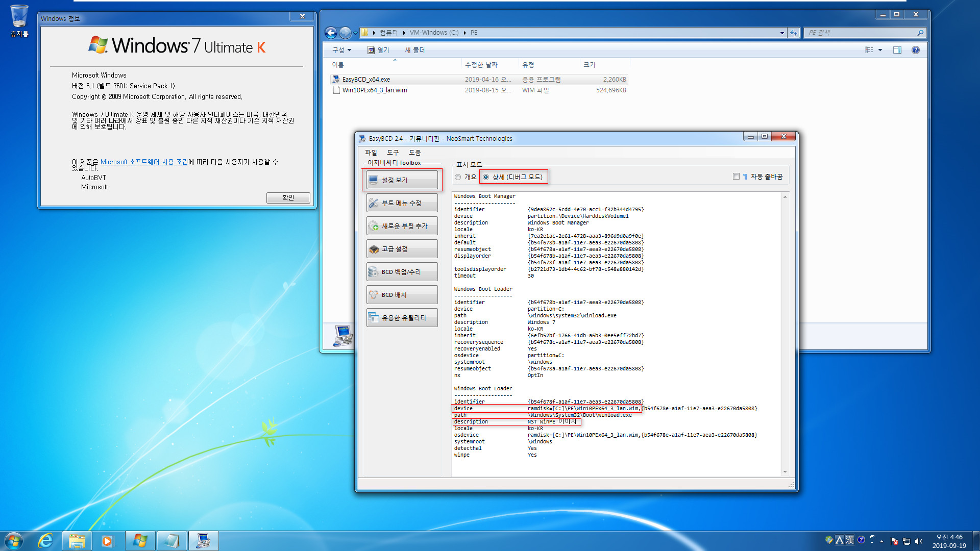Click the IME language A indicator
Screen dimensions: 980x551
pyautogui.click(x=839, y=540)
